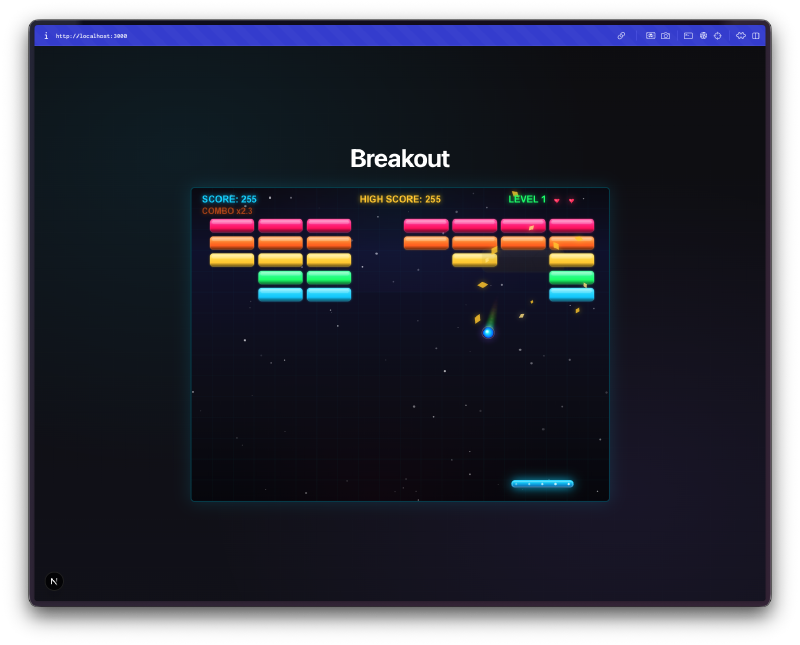Click the info icon beside the URL
The height and width of the screenshot is (645, 800).
coord(46,36)
